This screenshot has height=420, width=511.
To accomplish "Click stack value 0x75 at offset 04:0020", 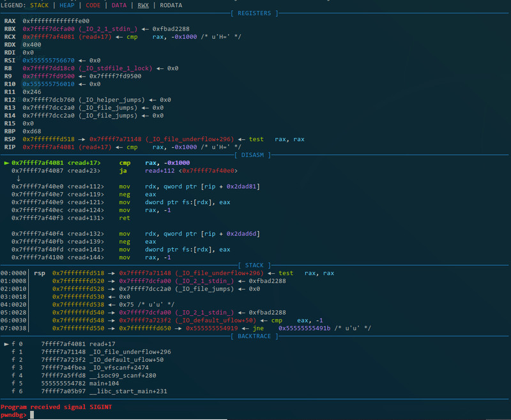I will coord(126,304).
